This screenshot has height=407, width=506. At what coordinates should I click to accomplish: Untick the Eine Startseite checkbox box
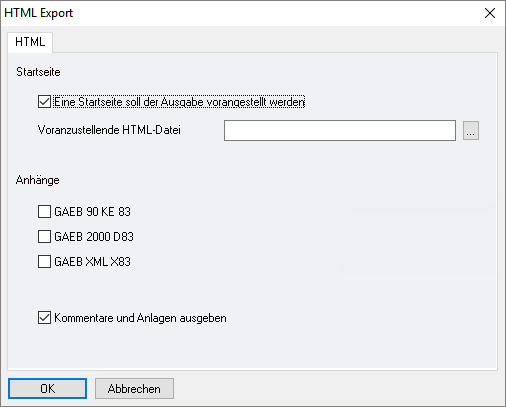[x=44, y=102]
